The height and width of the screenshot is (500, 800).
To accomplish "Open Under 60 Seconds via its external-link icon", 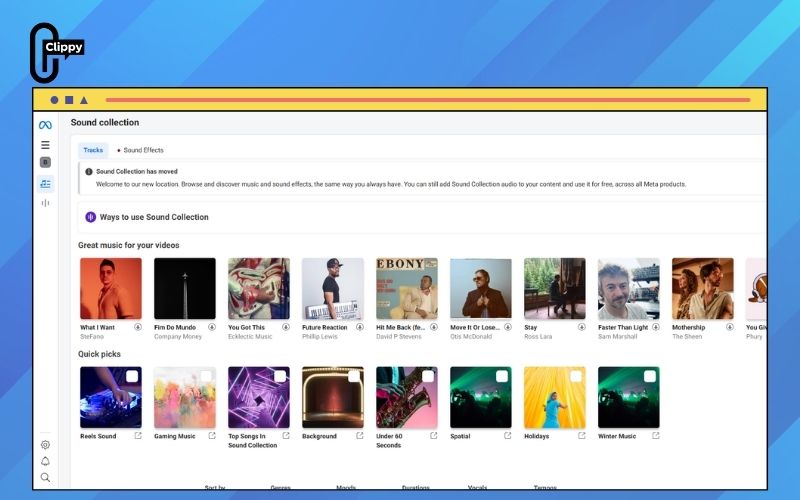I will [434, 436].
